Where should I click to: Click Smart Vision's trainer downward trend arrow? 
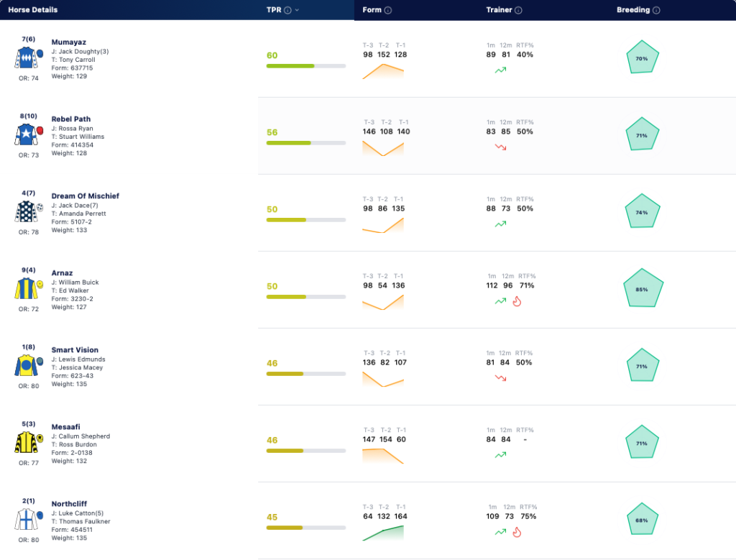click(x=500, y=378)
